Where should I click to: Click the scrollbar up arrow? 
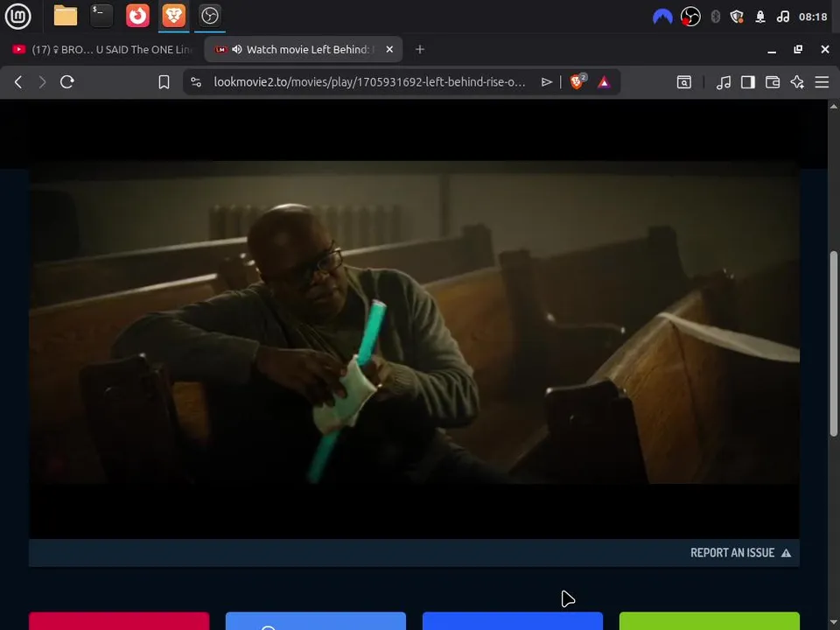(x=834, y=106)
